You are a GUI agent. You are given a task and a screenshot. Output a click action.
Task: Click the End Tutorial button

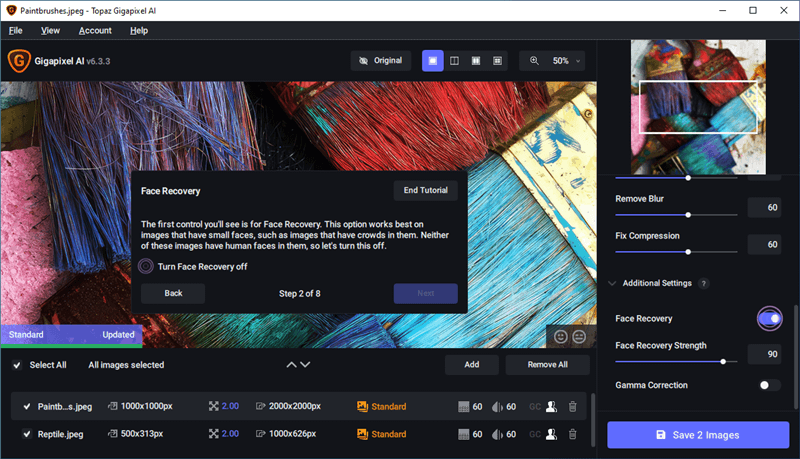tap(426, 190)
